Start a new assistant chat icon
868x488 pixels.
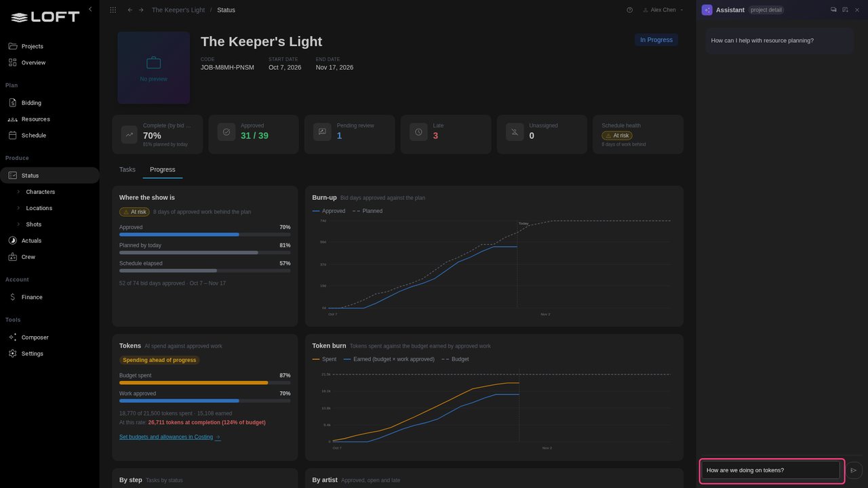(x=845, y=10)
